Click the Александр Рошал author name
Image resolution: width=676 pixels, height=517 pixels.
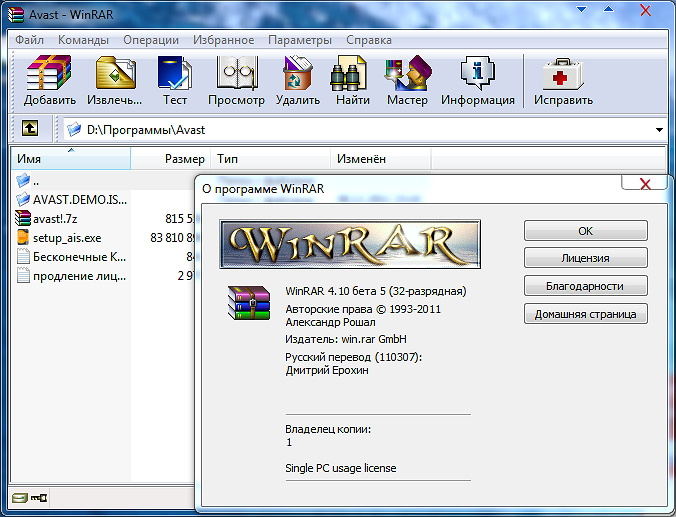pos(330,322)
